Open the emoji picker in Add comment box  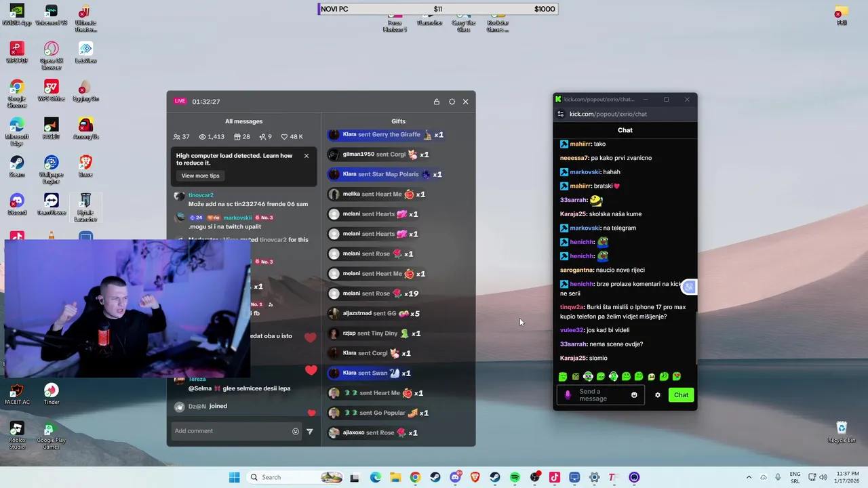pyautogui.click(x=296, y=432)
